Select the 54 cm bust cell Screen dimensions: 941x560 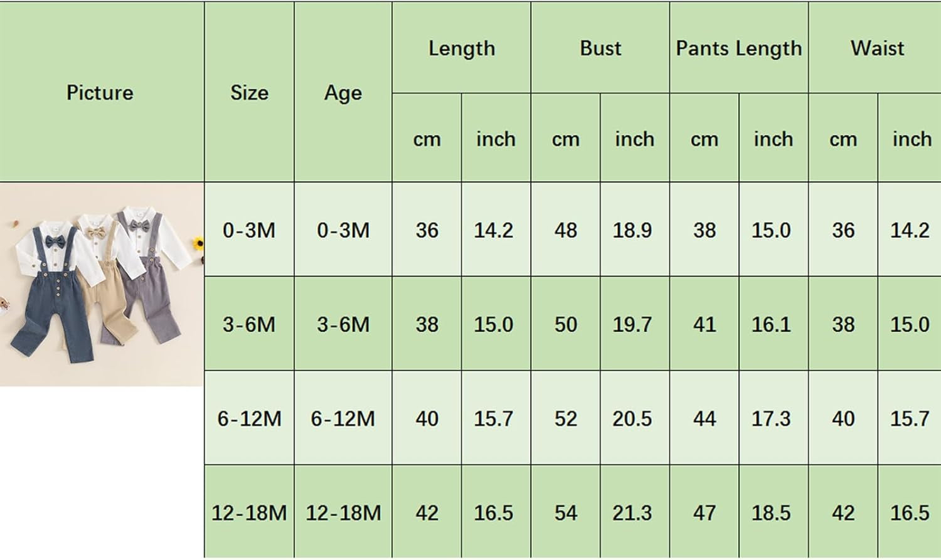565,512
